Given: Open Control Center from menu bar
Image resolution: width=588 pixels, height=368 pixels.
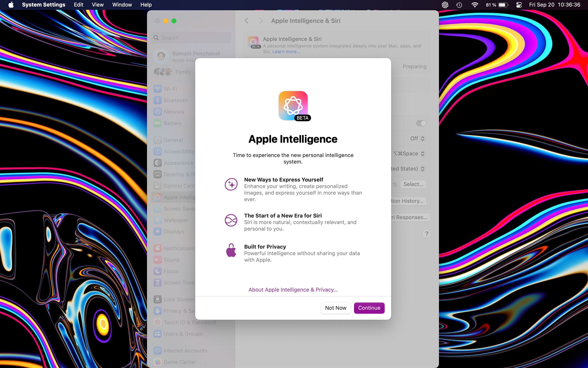Looking at the screenshot, I should (519, 5).
